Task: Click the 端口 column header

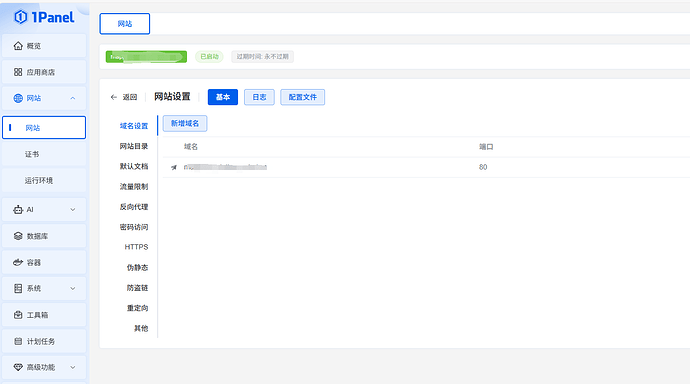Action: 486,147
